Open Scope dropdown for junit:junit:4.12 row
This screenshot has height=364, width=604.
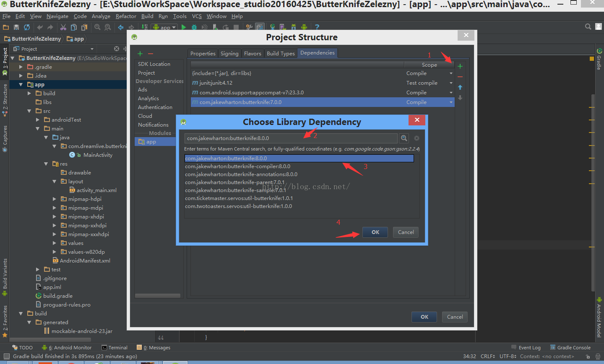(451, 83)
